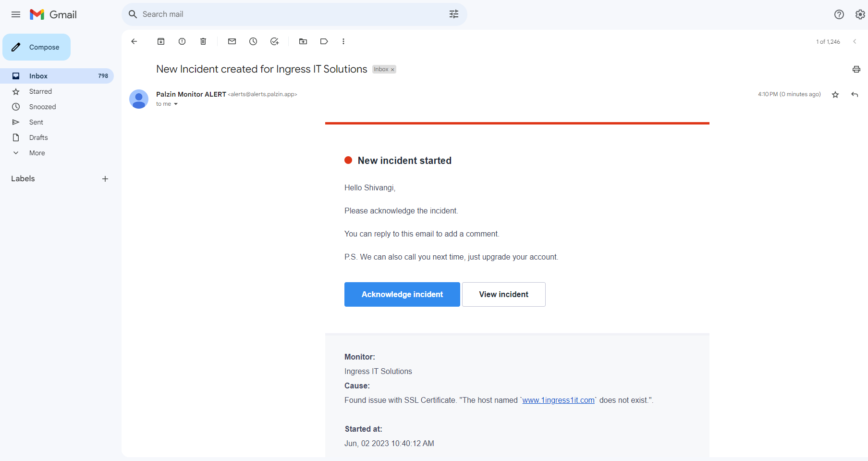Print this email using printer icon
Screen dimensions: 868x461
point(856,69)
